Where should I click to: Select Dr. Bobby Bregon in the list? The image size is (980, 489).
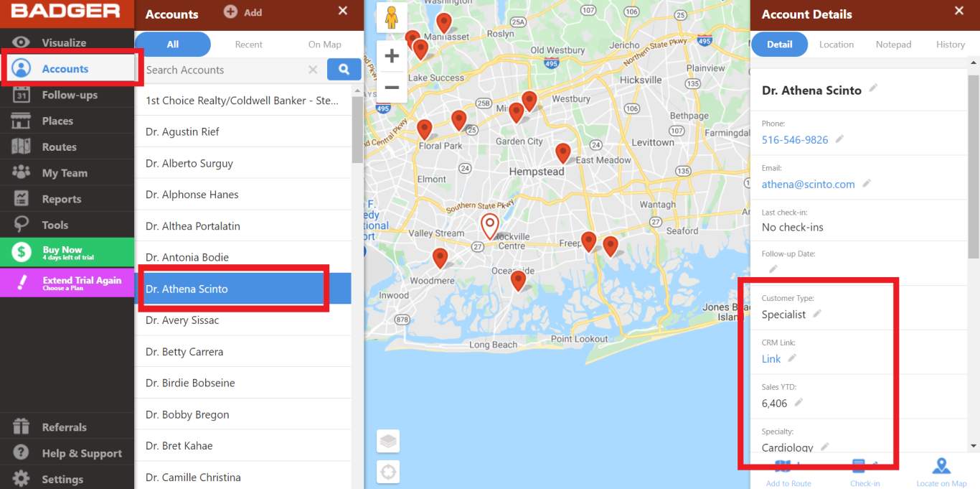pyautogui.click(x=243, y=414)
